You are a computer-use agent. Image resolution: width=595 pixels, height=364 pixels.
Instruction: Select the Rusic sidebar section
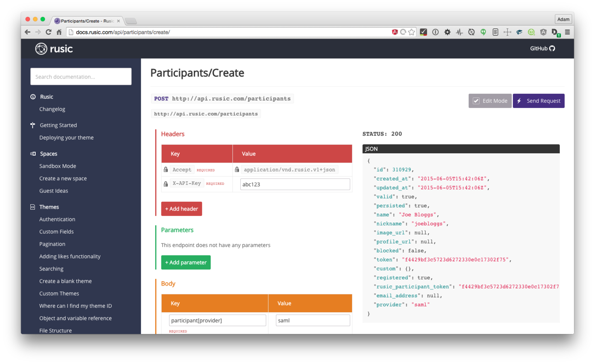47,97
